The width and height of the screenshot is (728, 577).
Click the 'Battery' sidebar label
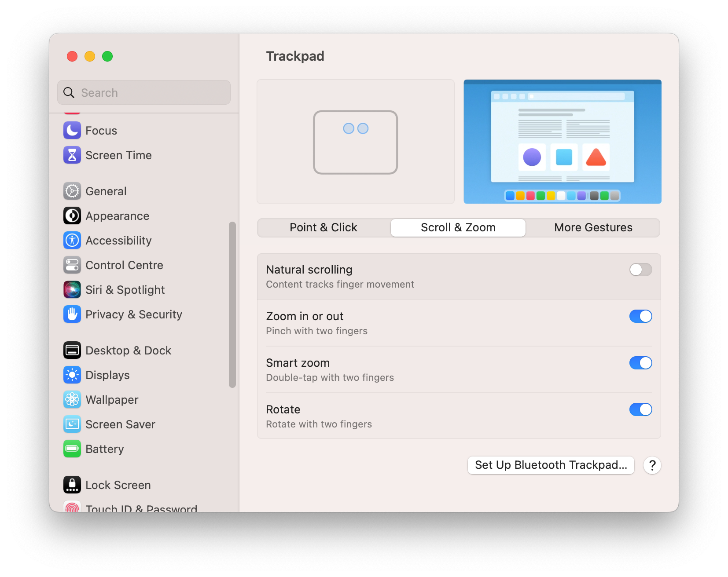(x=105, y=449)
